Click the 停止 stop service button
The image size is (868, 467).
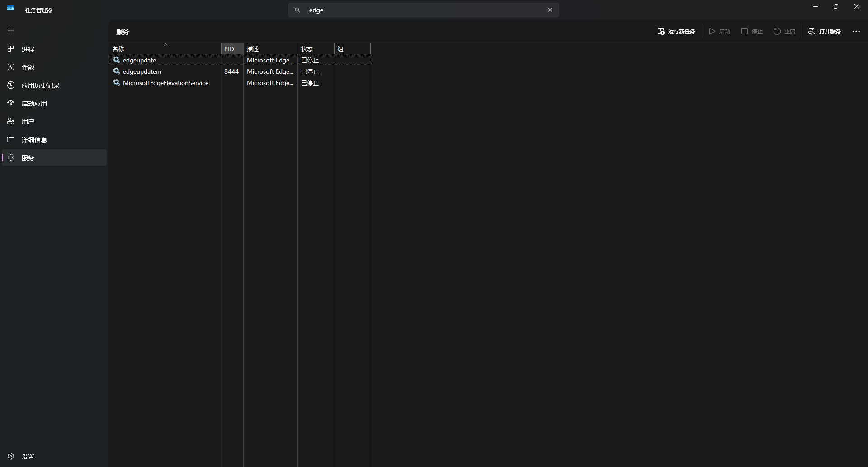point(752,31)
